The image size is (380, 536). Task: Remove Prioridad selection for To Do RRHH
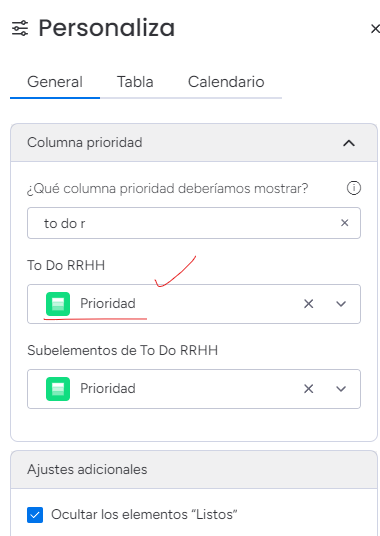pos(309,304)
